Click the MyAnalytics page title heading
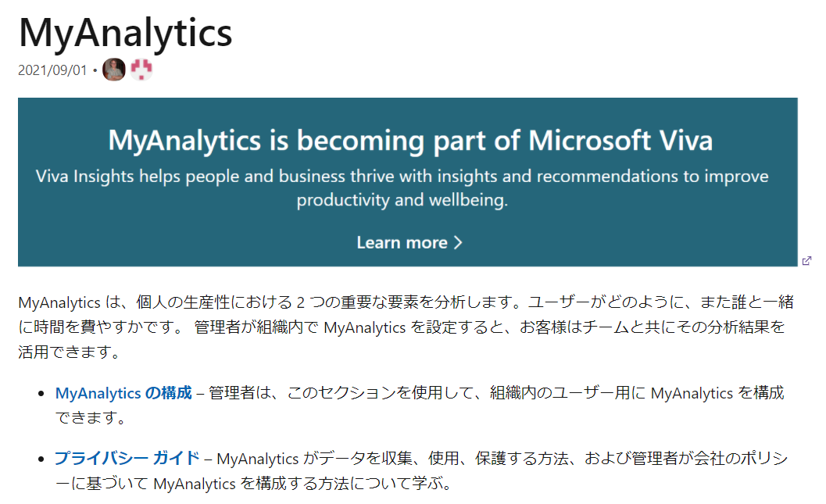This screenshot has height=504, width=826. click(x=125, y=33)
